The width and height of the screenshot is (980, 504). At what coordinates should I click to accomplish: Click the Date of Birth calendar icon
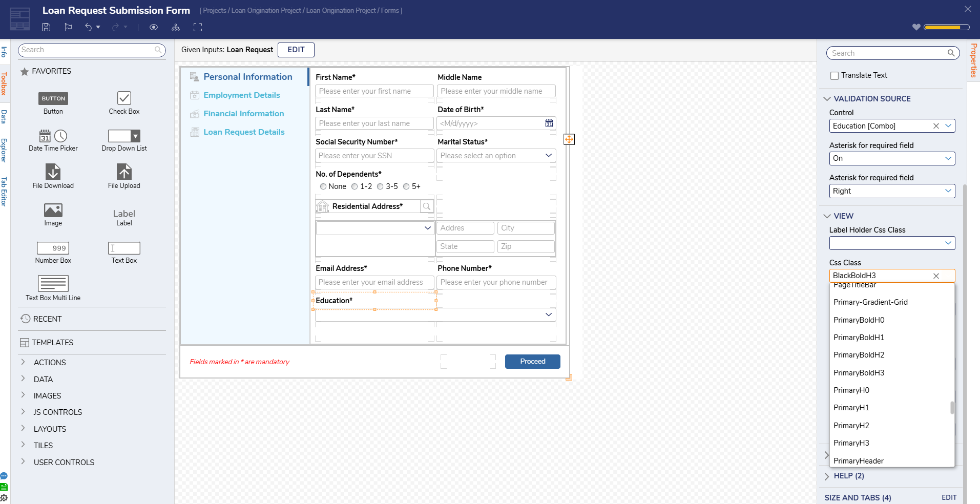point(549,123)
